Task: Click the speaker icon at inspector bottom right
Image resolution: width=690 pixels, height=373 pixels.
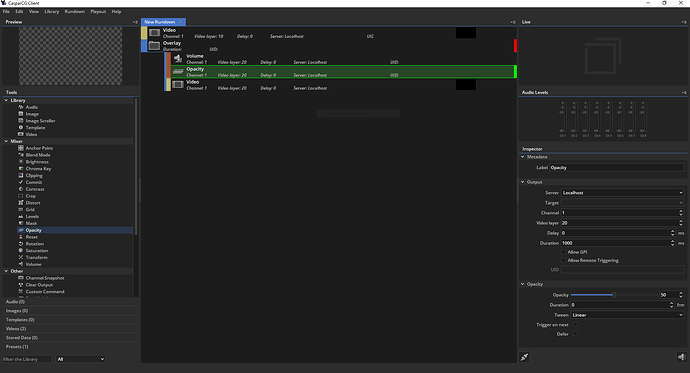Action: (681, 357)
